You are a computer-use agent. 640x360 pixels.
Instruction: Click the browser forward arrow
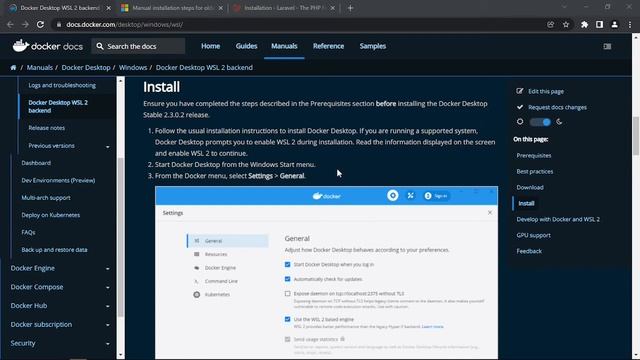tap(25, 24)
